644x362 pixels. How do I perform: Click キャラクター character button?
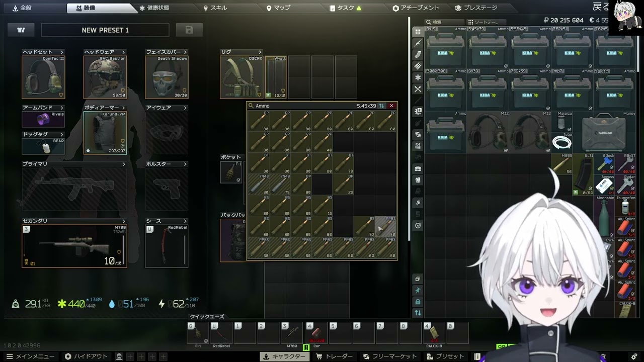tap(284, 356)
